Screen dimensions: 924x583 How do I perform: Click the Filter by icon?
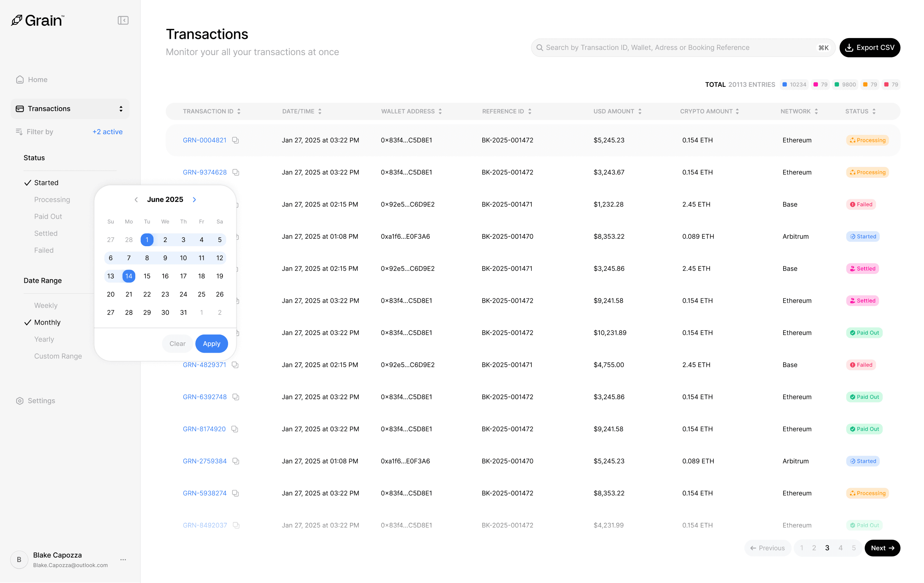pyautogui.click(x=19, y=132)
